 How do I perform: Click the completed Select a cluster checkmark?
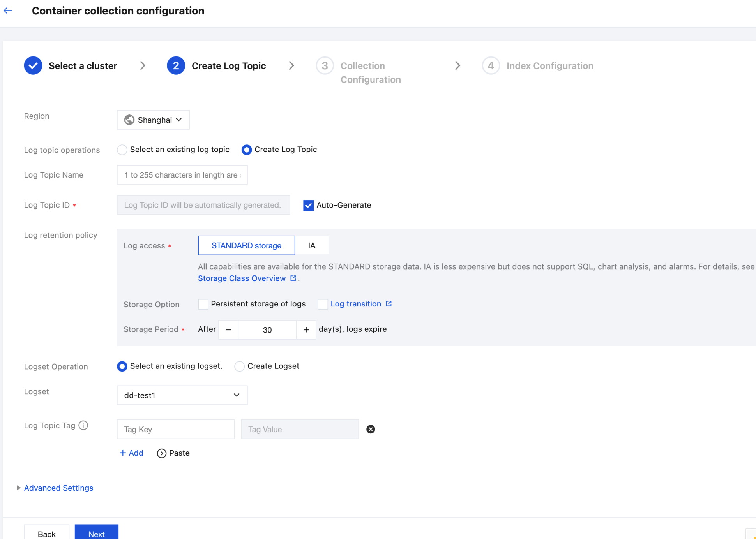tap(33, 66)
